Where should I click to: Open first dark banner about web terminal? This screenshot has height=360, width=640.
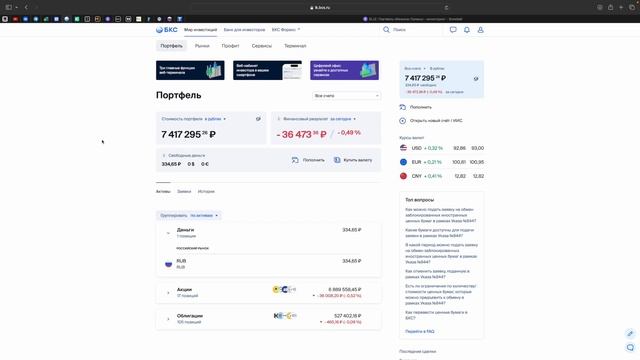click(190, 70)
